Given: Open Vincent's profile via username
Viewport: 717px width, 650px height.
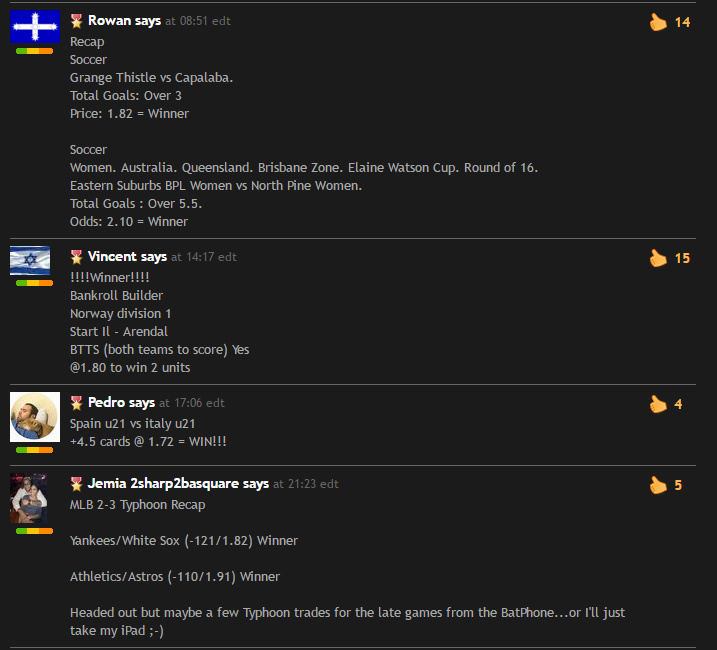Looking at the screenshot, I should click(112, 257).
